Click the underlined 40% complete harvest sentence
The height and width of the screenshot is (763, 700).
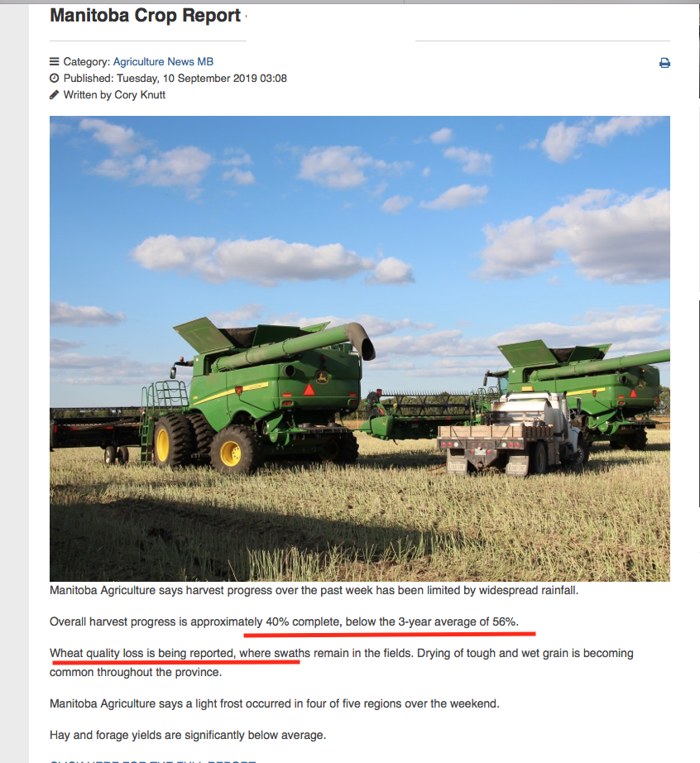tap(284, 621)
